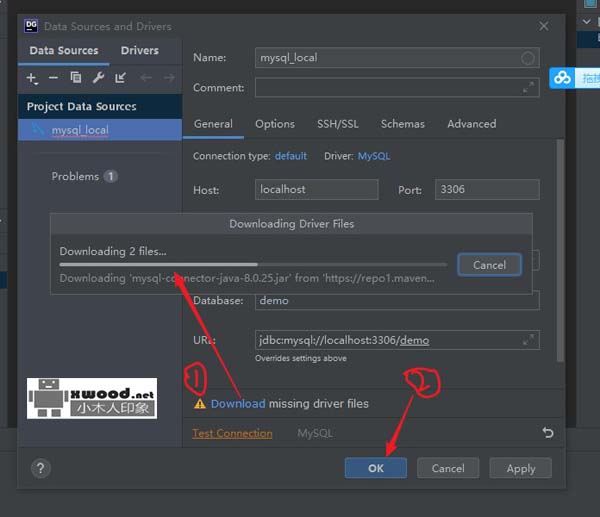Screen dimensions: 600x517
Task: Open the Advanced tab
Action: coord(472,124)
